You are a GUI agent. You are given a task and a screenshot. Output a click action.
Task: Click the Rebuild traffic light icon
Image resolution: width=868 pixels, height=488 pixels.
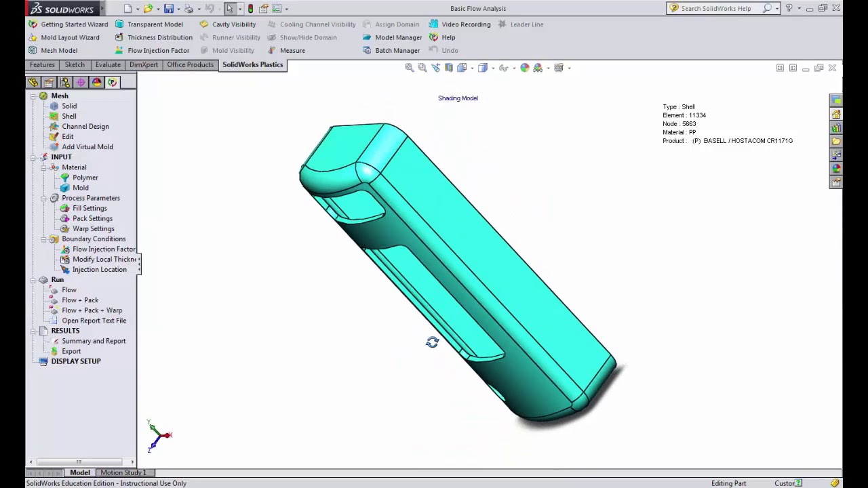pos(250,9)
